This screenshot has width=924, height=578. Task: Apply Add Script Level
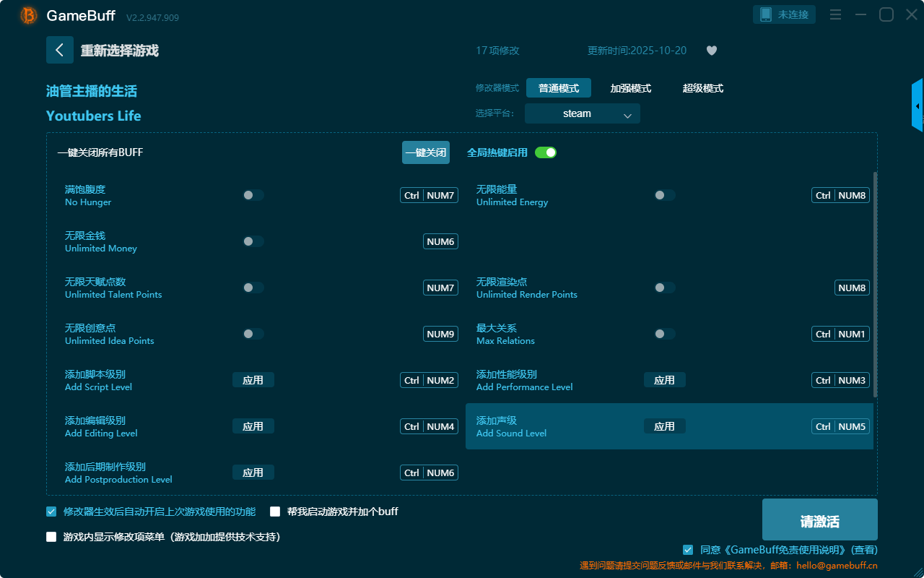pyautogui.click(x=253, y=380)
